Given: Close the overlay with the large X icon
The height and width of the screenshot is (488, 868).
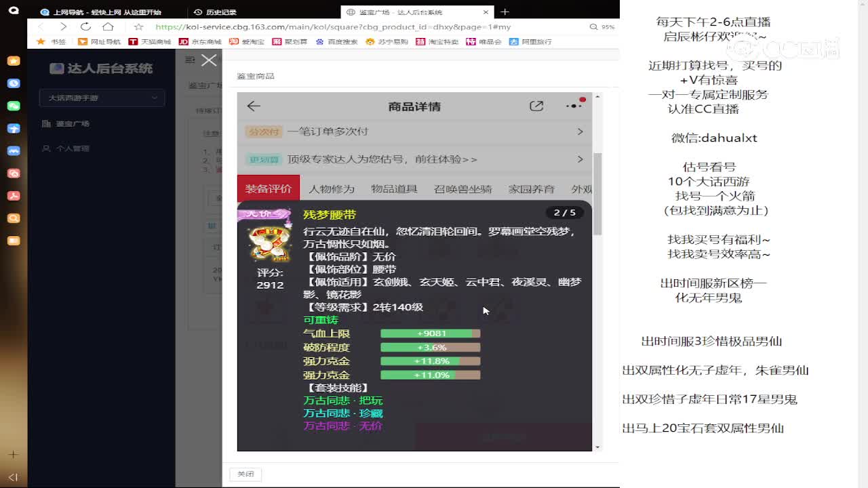Looking at the screenshot, I should [x=209, y=60].
